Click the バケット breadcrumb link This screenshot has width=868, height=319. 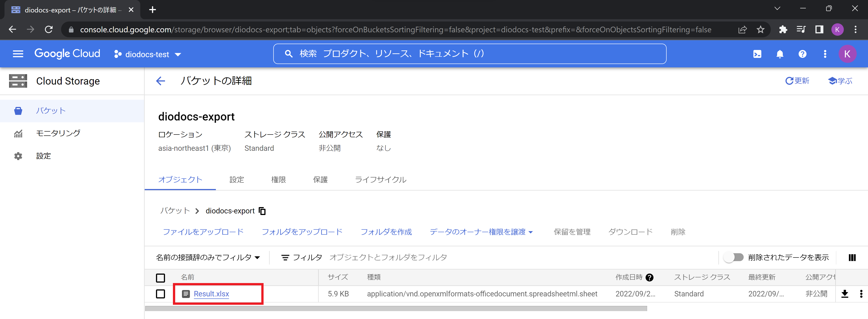[175, 211]
